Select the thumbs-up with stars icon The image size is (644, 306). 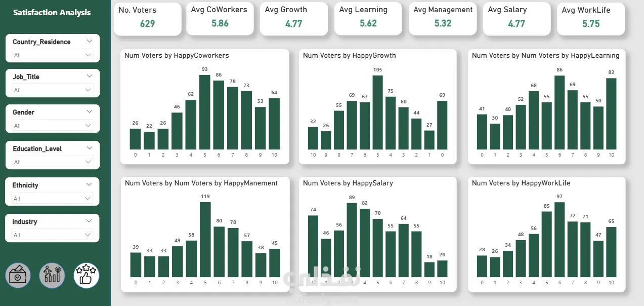point(87,276)
